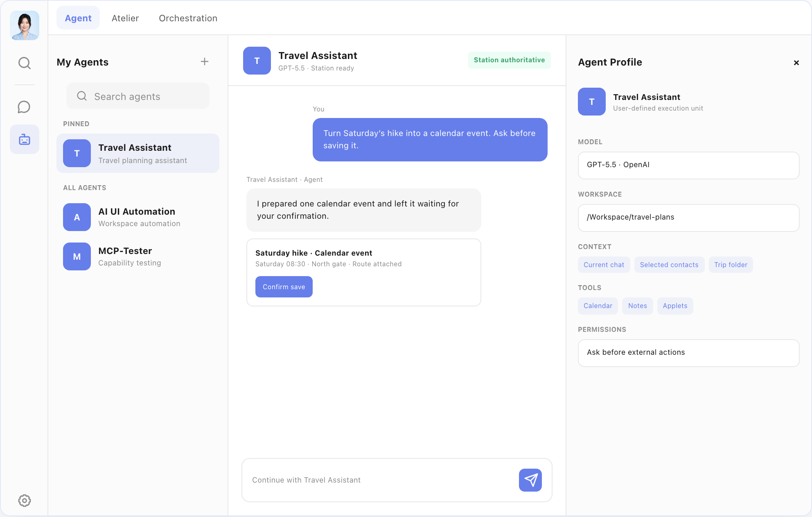The width and height of the screenshot is (812, 517).
Task: Click 'Saturday 08:30 · North gate · Route attached' text
Action: coord(329,264)
